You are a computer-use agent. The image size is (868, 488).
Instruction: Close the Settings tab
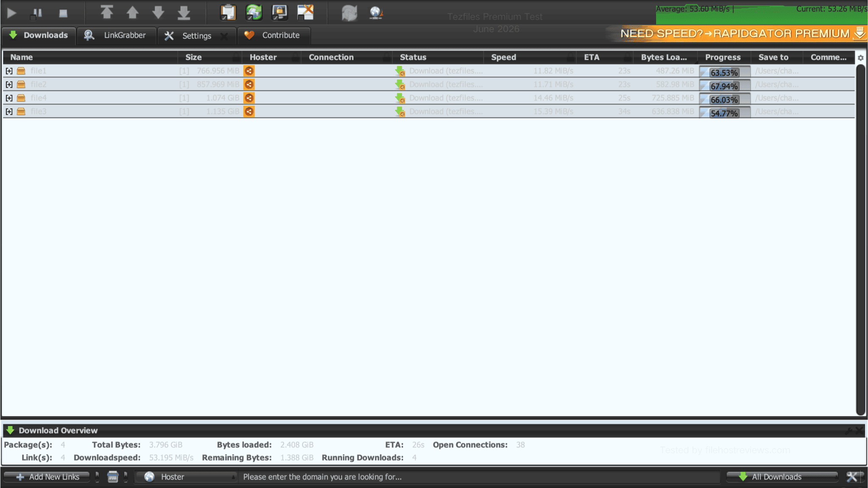click(224, 36)
